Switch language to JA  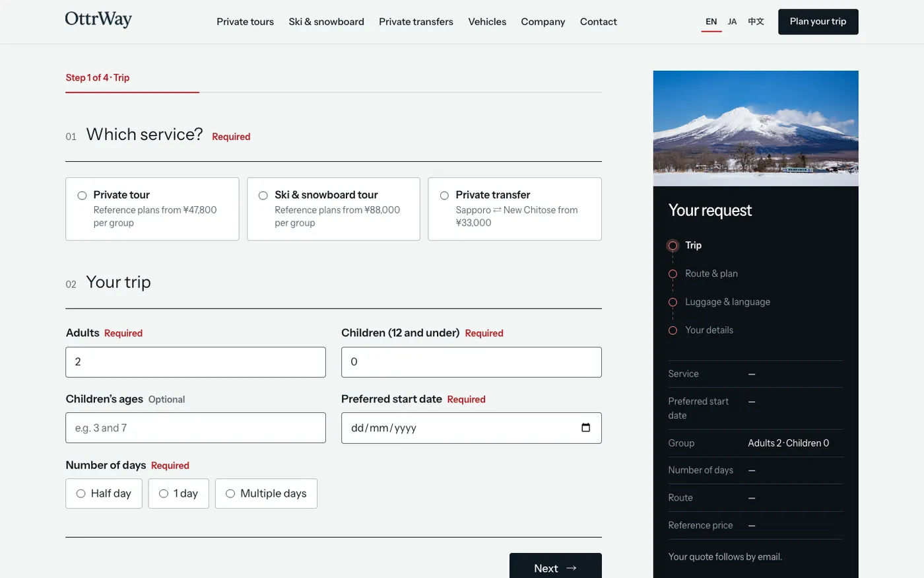pyautogui.click(x=732, y=22)
